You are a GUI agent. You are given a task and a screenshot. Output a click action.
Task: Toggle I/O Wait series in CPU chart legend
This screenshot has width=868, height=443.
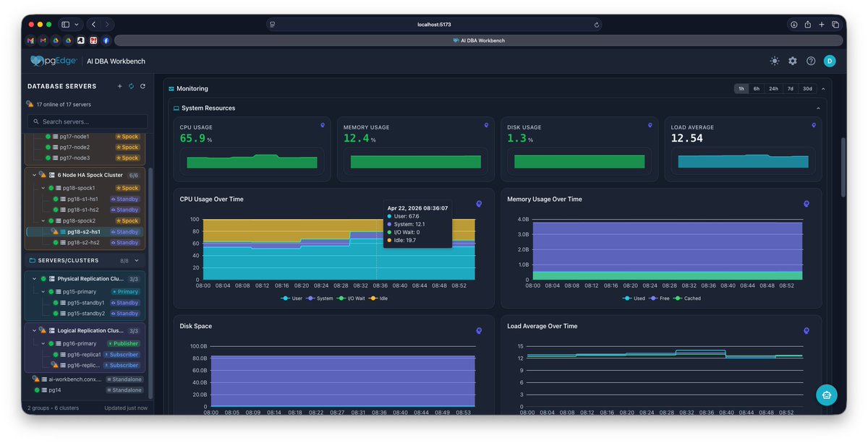351,298
